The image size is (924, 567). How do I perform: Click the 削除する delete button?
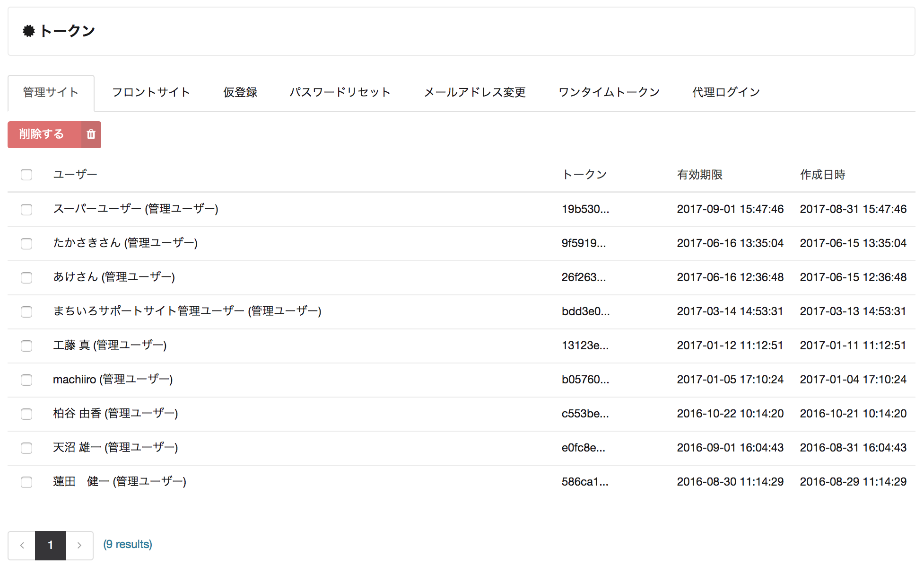click(54, 134)
